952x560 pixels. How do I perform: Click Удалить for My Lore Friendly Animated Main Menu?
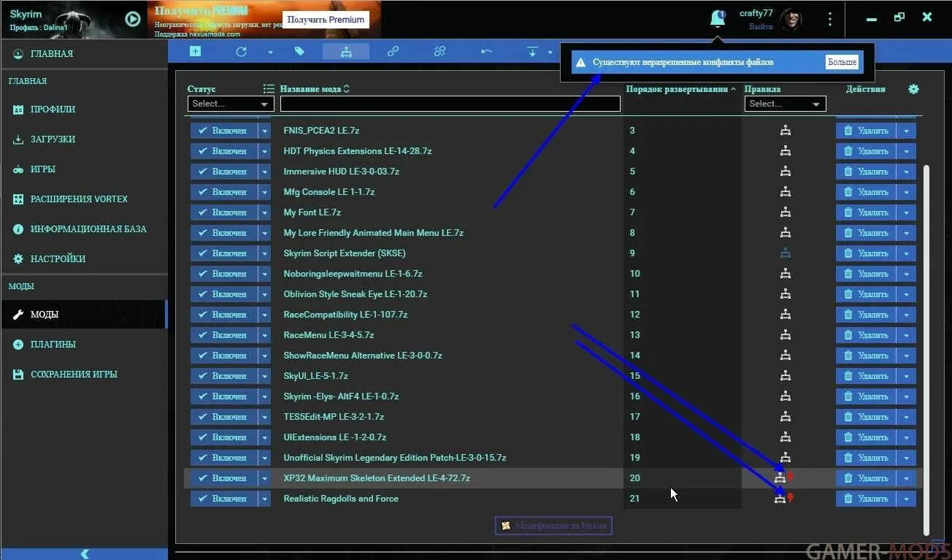point(866,233)
